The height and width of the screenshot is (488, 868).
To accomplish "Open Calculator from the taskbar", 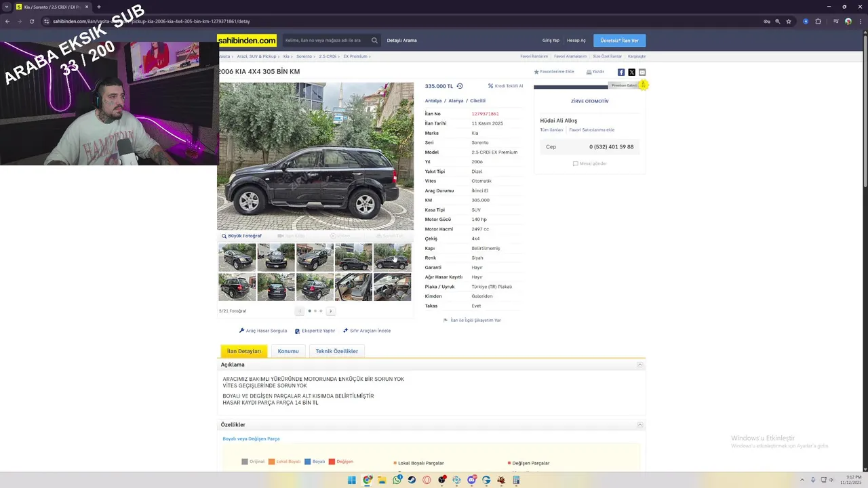I will coord(516,480).
